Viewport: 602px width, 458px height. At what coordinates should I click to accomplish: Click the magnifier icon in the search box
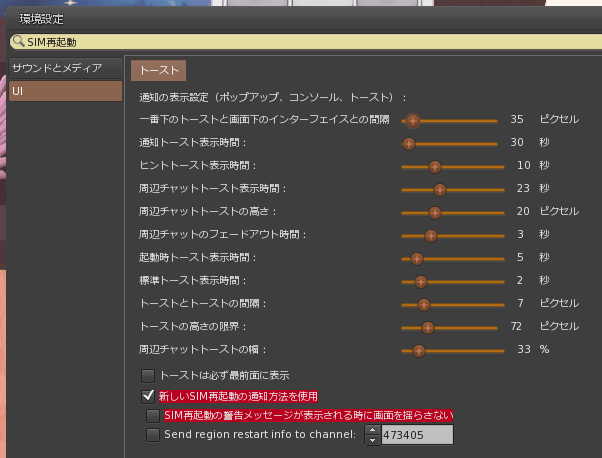click(18, 42)
